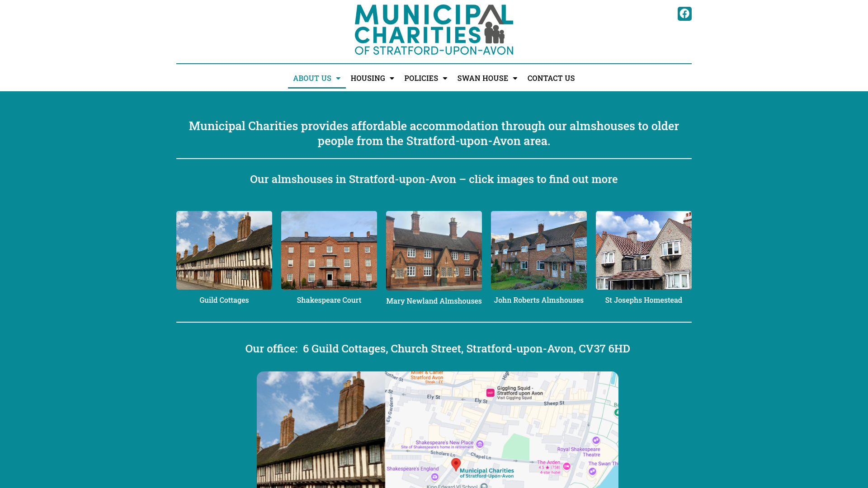868x488 pixels.
Task: Open the Housing menu item
Action: [x=368, y=78]
